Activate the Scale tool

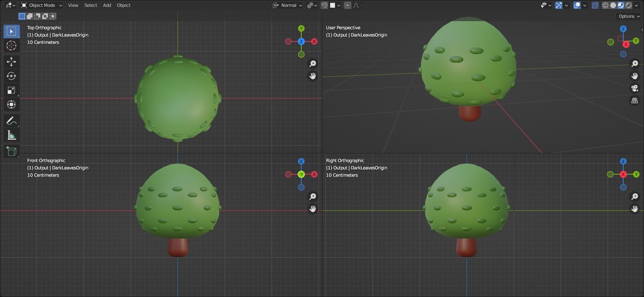tap(11, 91)
